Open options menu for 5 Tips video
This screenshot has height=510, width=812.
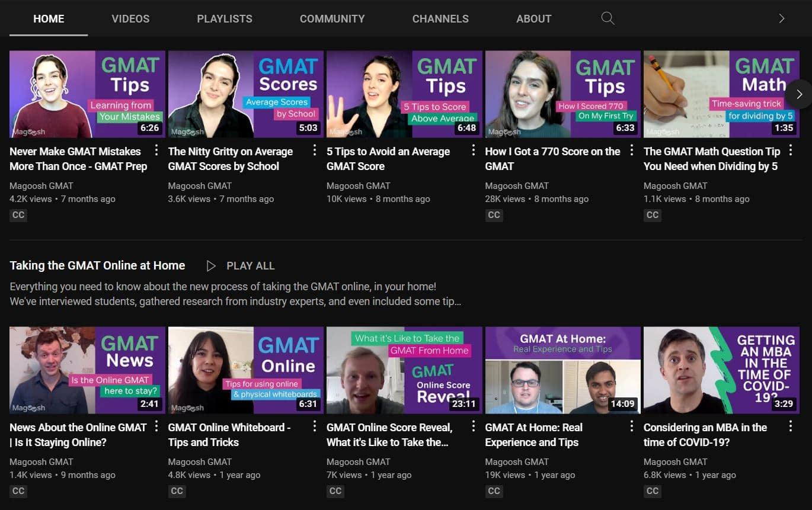473,151
